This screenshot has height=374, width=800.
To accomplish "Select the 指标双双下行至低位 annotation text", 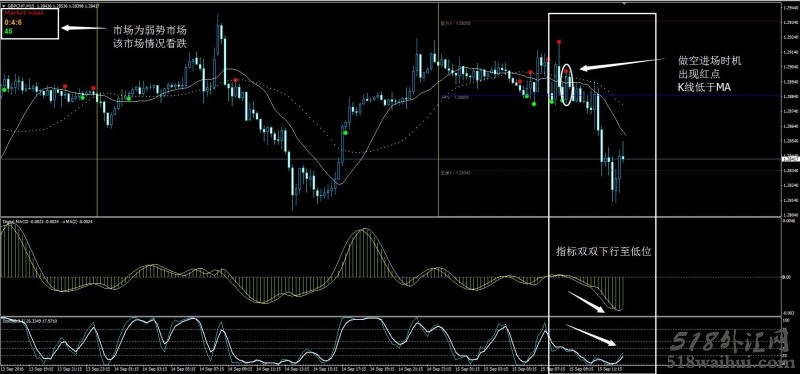I will coord(604,252).
